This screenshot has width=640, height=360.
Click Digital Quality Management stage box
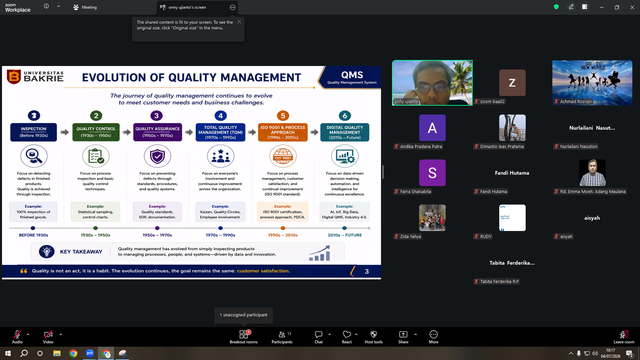(x=345, y=132)
